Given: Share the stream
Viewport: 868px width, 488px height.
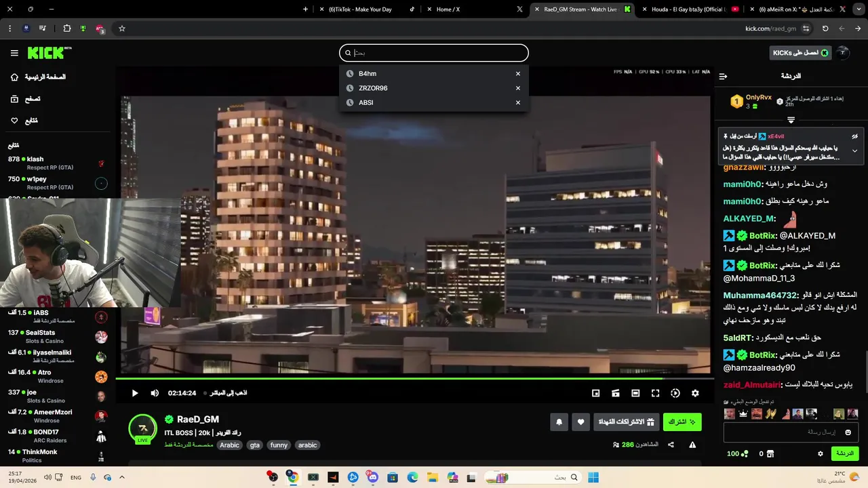Looking at the screenshot, I should pos(671,445).
